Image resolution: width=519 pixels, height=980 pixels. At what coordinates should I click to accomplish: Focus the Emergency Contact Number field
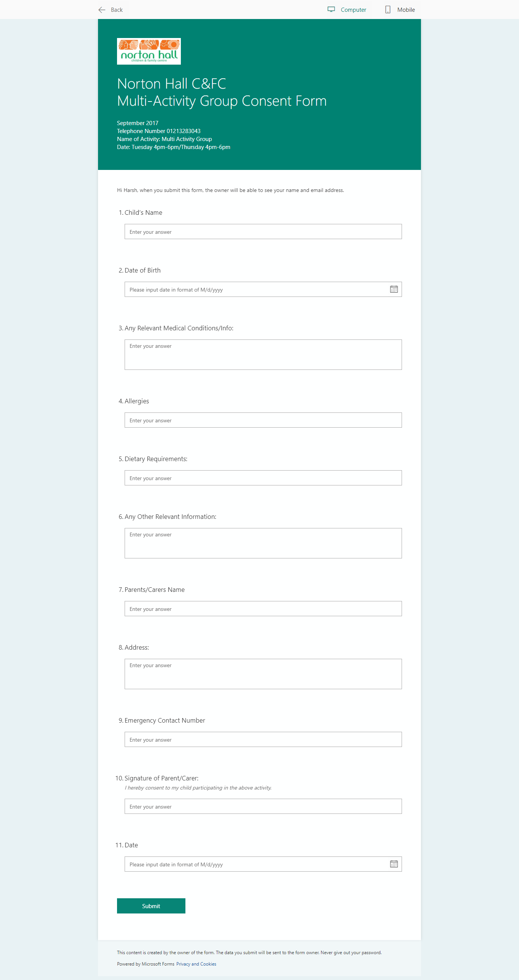pyautogui.click(x=263, y=740)
